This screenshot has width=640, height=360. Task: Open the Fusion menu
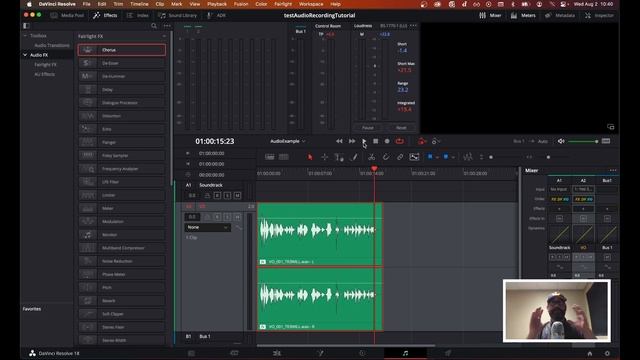pos(241,4)
